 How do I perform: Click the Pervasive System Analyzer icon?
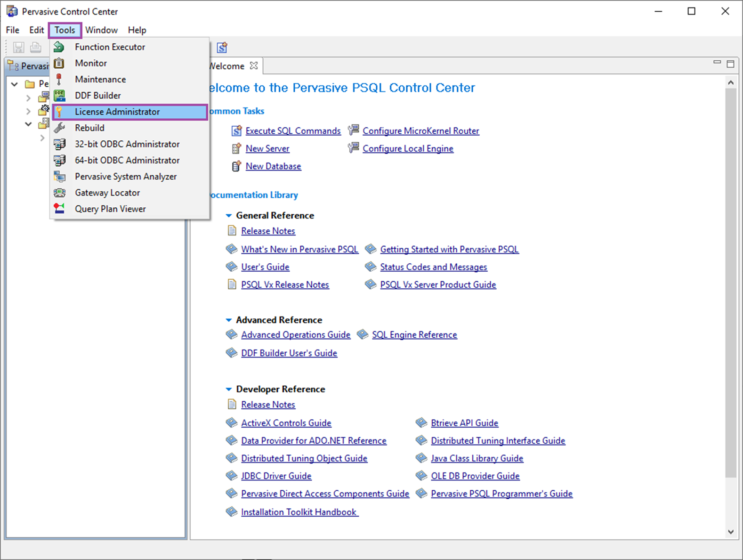click(59, 177)
